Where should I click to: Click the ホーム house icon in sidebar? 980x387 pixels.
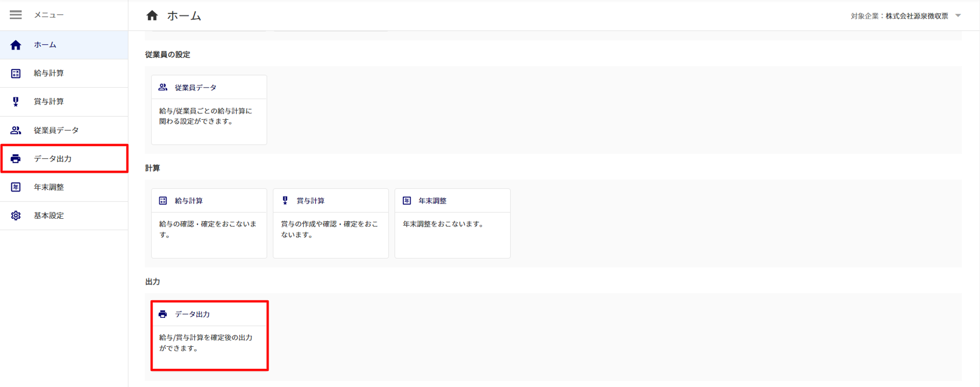coord(16,45)
